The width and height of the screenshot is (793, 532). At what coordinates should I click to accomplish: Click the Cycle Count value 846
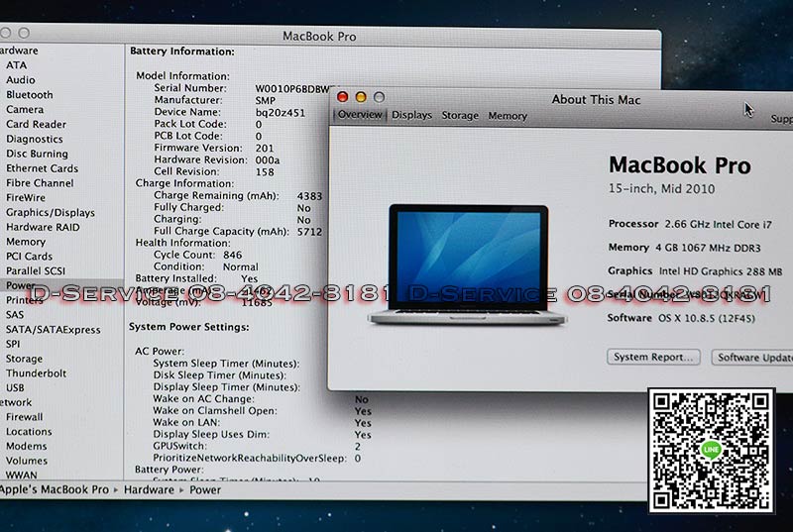(x=233, y=255)
